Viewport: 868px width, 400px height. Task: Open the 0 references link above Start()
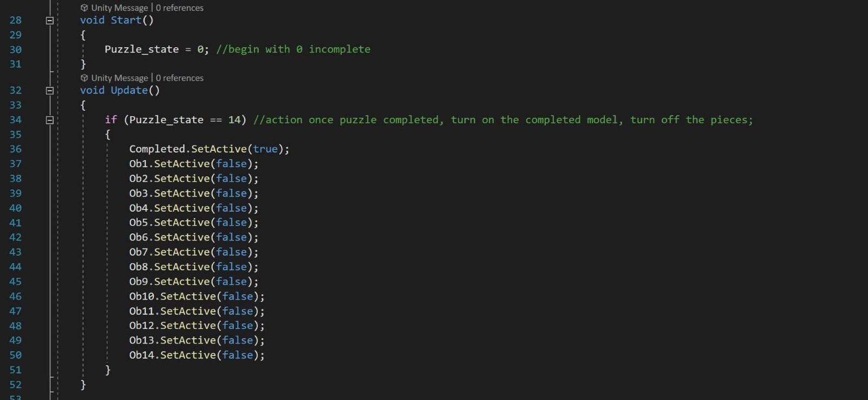[x=180, y=8]
